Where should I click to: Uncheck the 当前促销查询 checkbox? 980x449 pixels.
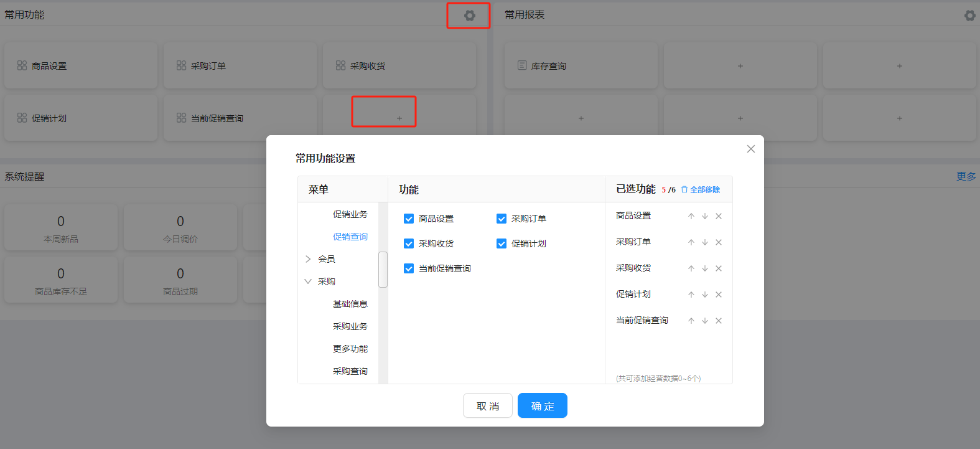click(x=409, y=268)
